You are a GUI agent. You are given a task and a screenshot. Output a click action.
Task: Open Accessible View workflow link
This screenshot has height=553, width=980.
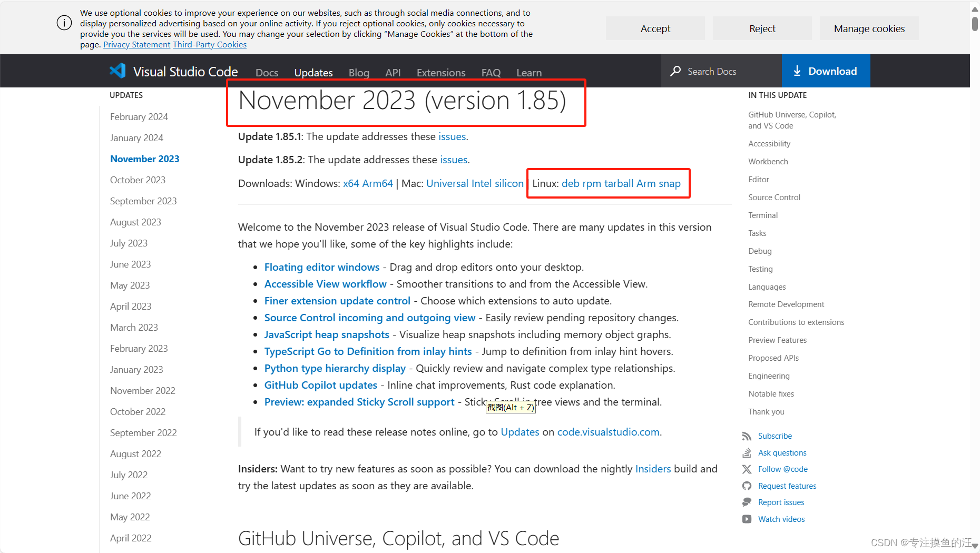(x=326, y=284)
